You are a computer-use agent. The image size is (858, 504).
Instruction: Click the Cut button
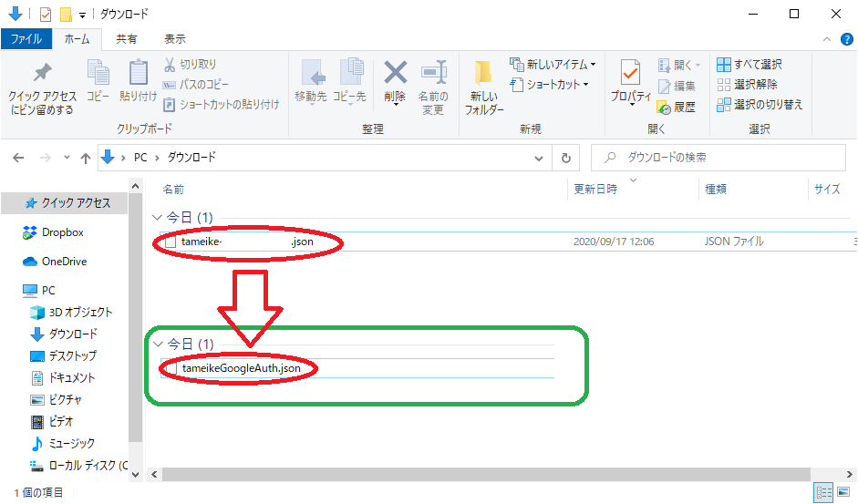pos(190,65)
